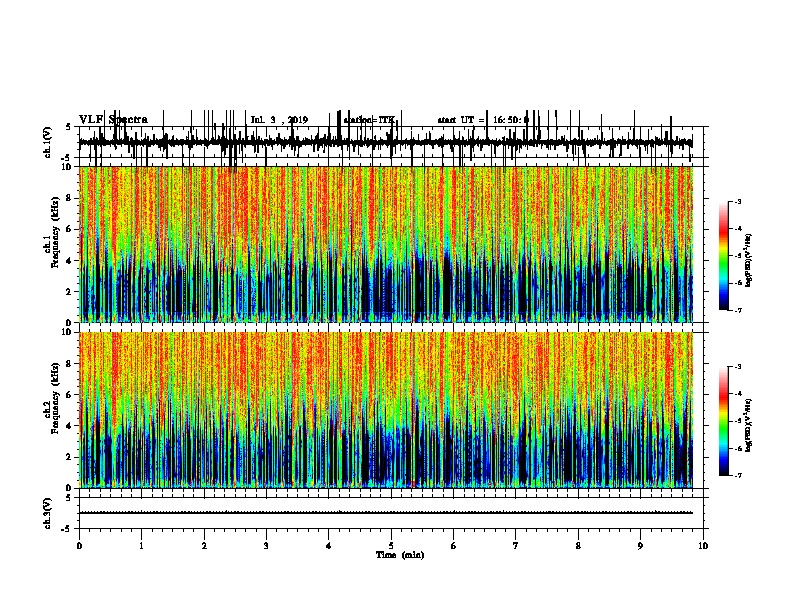Click the "Time (min)" x-axis title
Viewport: 792px width, 612px height.
[x=400, y=555]
